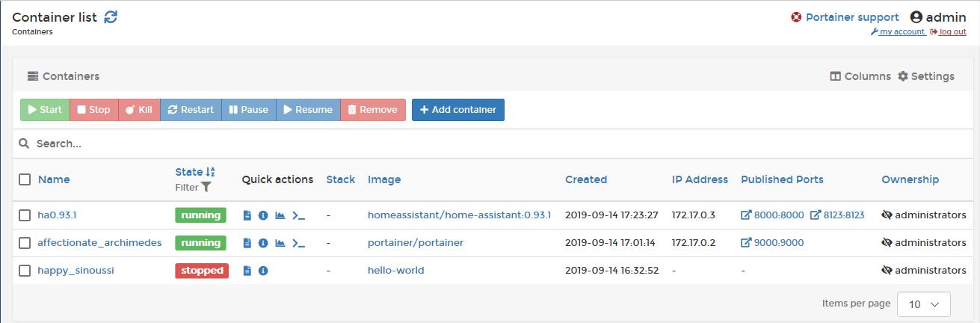Open table Settings gear
Image resolution: width=980 pixels, height=323 pixels.
(x=925, y=76)
